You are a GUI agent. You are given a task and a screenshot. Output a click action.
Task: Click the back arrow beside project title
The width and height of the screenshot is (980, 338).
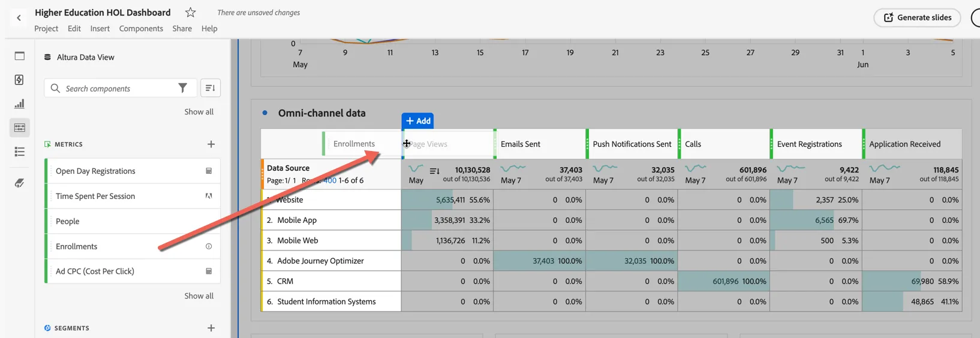pyautogui.click(x=19, y=18)
